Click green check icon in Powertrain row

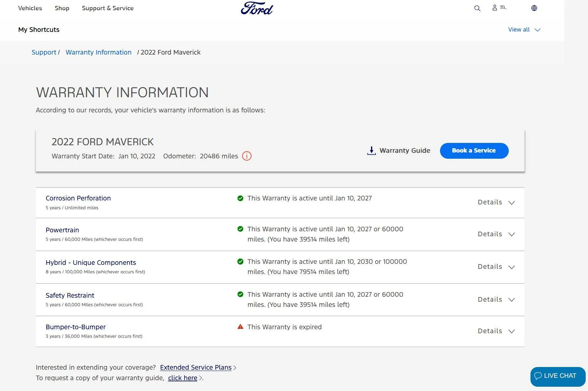click(240, 229)
